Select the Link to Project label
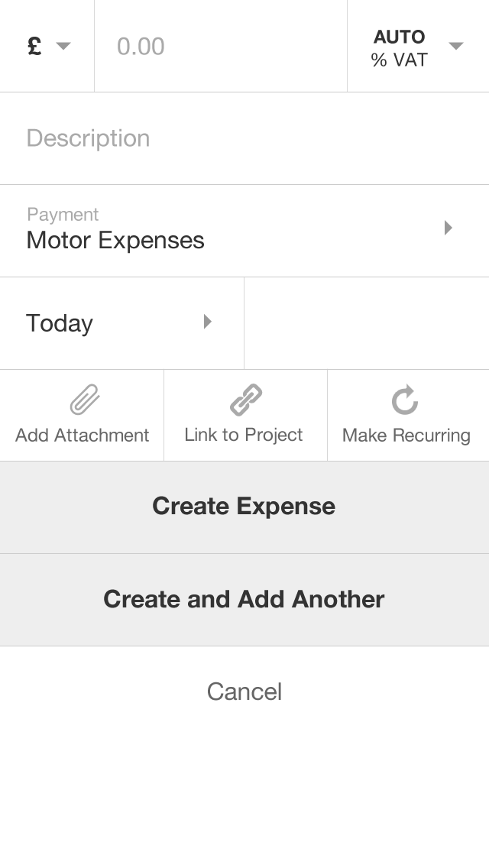This screenshot has height=868, width=489. pyautogui.click(x=244, y=435)
